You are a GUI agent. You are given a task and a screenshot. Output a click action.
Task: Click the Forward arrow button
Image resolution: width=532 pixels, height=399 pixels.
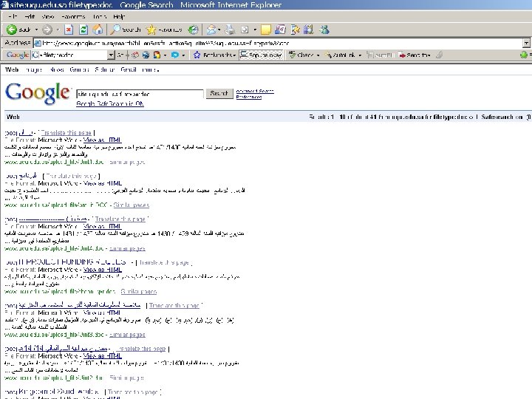pyautogui.click(x=47, y=30)
